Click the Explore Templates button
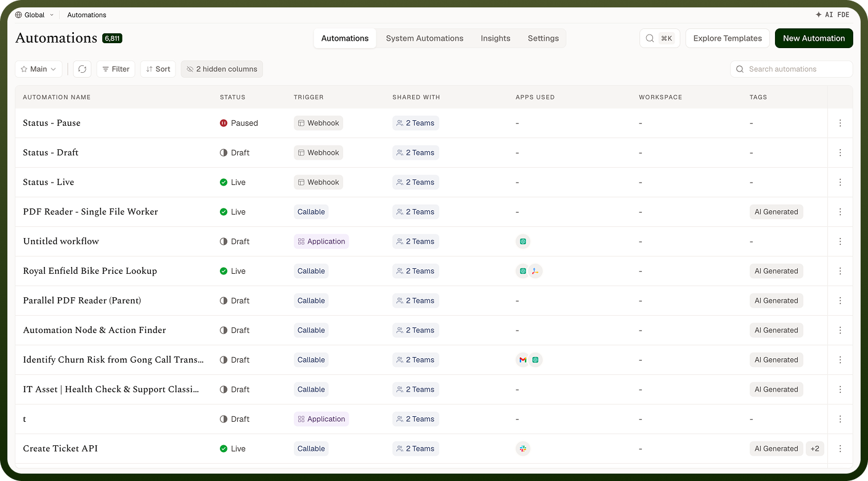The height and width of the screenshot is (481, 868). (x=728, y=38)
